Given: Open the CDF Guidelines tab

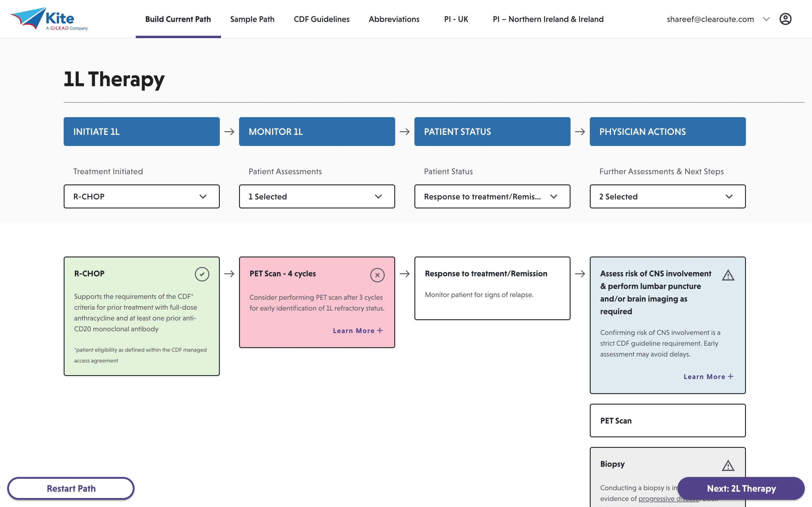Looking at the screenshot, I should pos(322,19).
